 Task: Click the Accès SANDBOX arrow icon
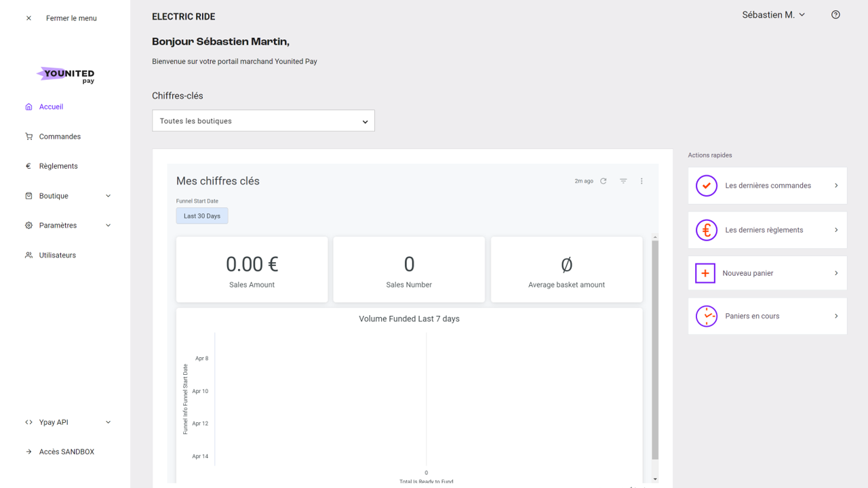[x=28, y=452]
